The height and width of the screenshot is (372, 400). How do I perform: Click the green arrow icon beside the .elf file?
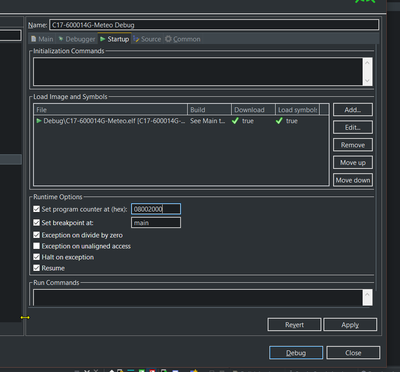(39, 121)
